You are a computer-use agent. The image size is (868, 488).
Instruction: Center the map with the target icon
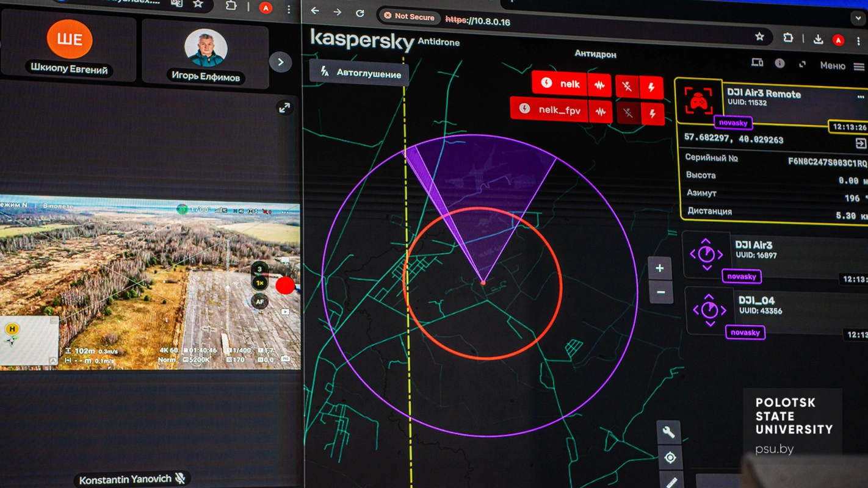670,458
